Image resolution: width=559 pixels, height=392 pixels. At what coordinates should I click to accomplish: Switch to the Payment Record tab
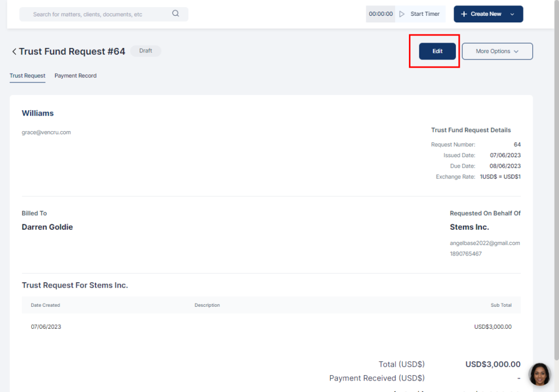(x=75, y=76)
